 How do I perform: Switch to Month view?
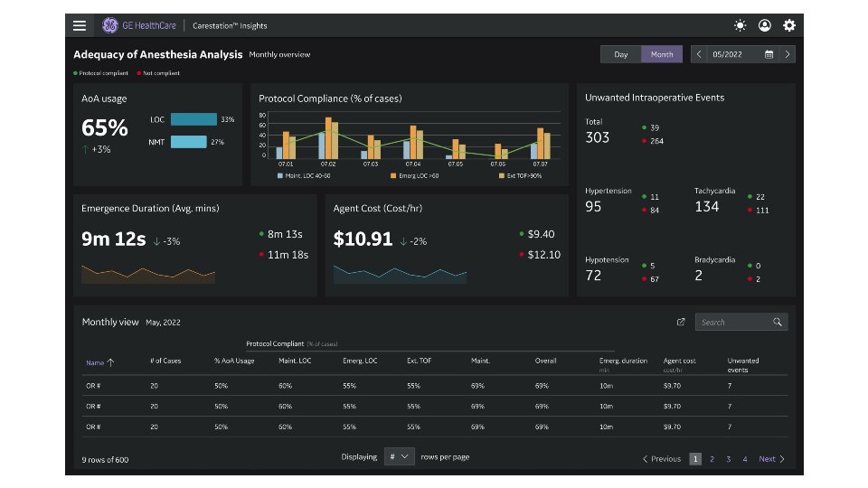tap(662, 54)
